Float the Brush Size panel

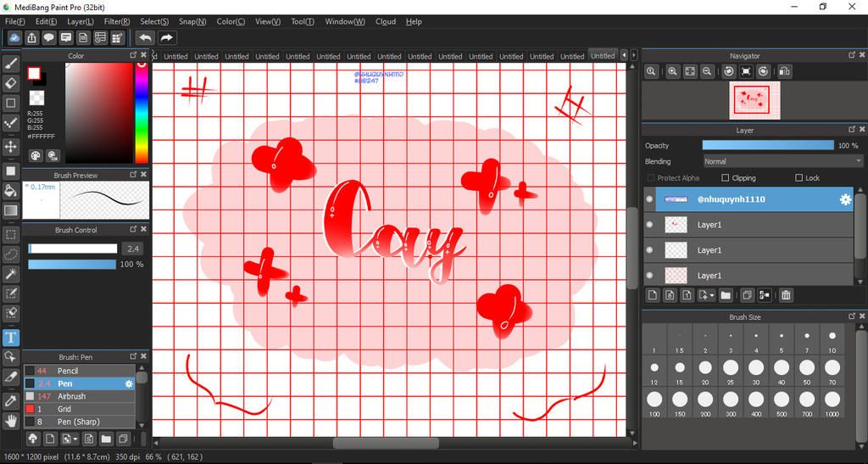point(852,316)
